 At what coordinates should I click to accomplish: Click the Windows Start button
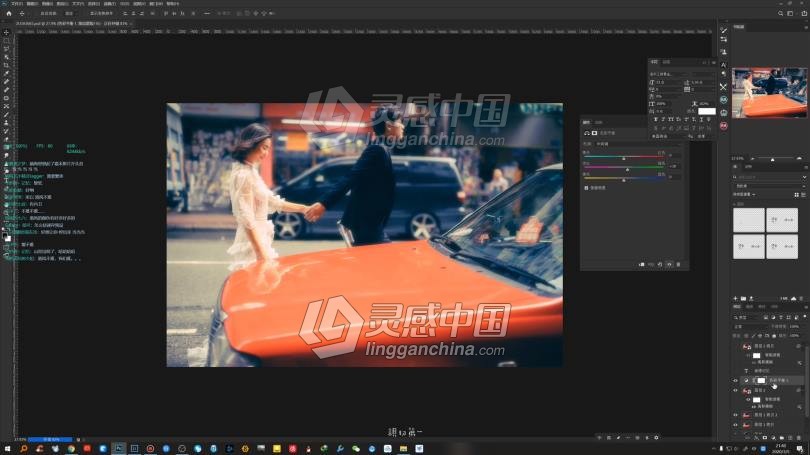(7, 449)
